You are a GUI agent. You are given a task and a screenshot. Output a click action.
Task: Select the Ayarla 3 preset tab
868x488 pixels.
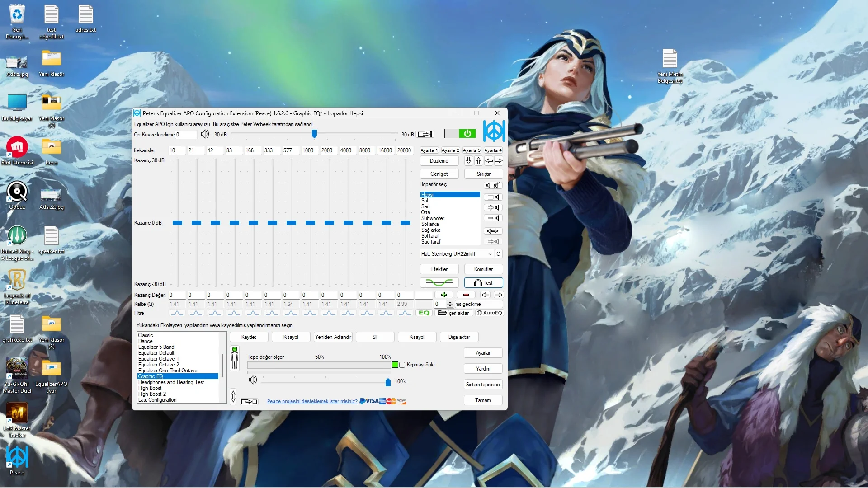point(472,150)
